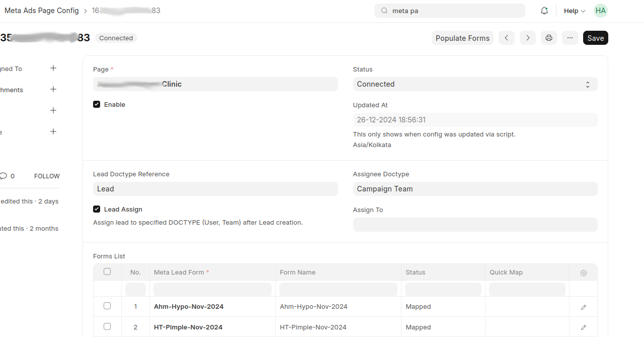Expand the Help menu
The width and height of the screenshot is (644, 337).
574,11
